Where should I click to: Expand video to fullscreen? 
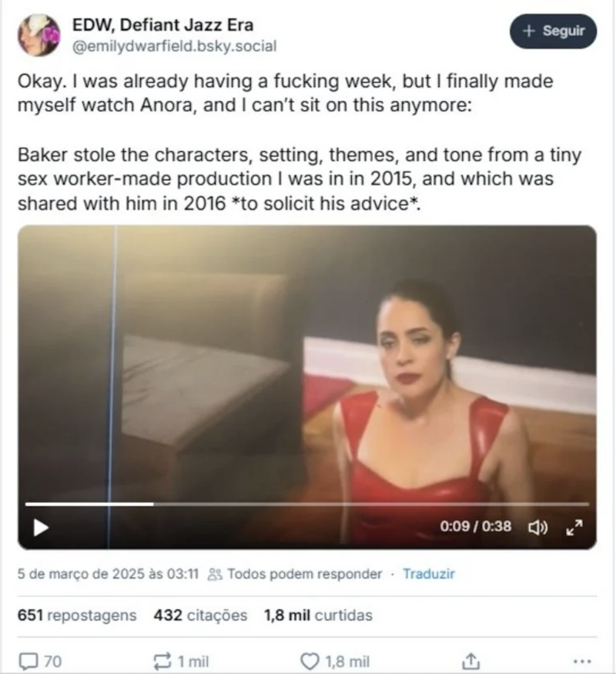[574, 527]
